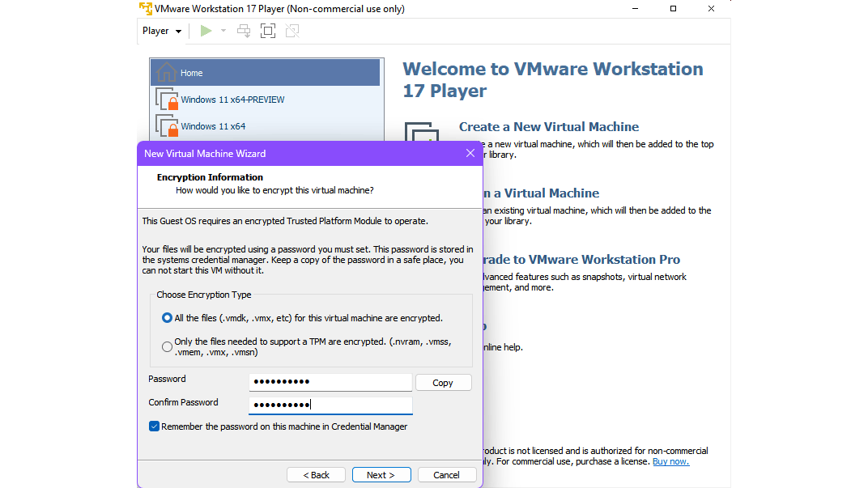868x488 pixels.
Task: Maximize the VMware Player window
Action: click(x=673, y=8)
